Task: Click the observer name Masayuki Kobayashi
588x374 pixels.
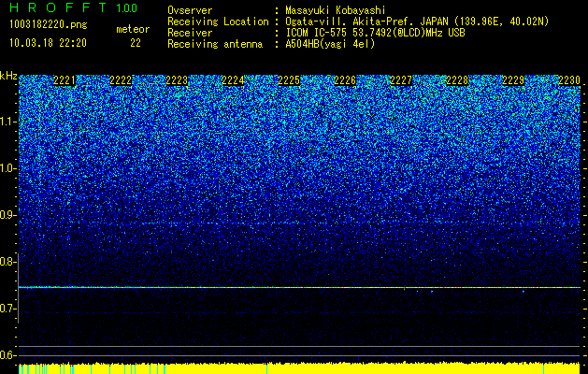Action: click(x=335, y=10)
